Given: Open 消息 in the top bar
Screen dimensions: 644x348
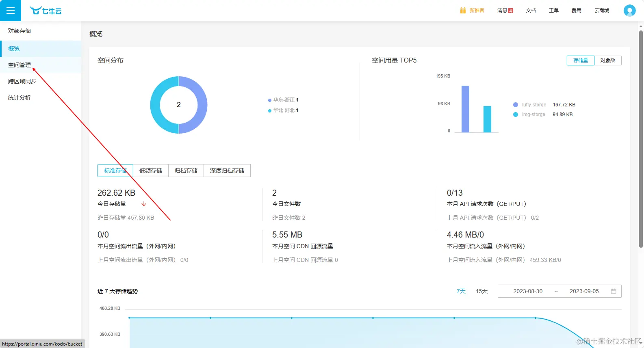Looking at the screenshot, I should click(x=502, y=11).
